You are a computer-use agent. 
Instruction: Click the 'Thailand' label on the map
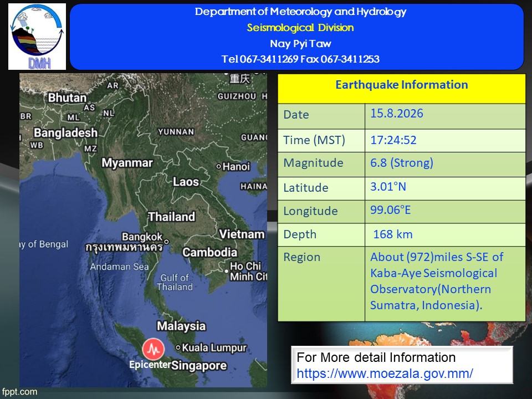172,217
